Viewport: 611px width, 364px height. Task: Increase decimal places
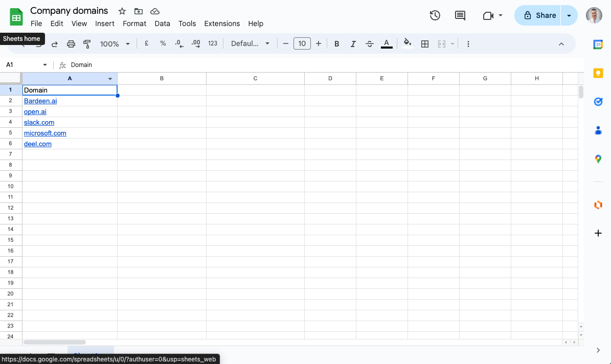click(196, 43)
